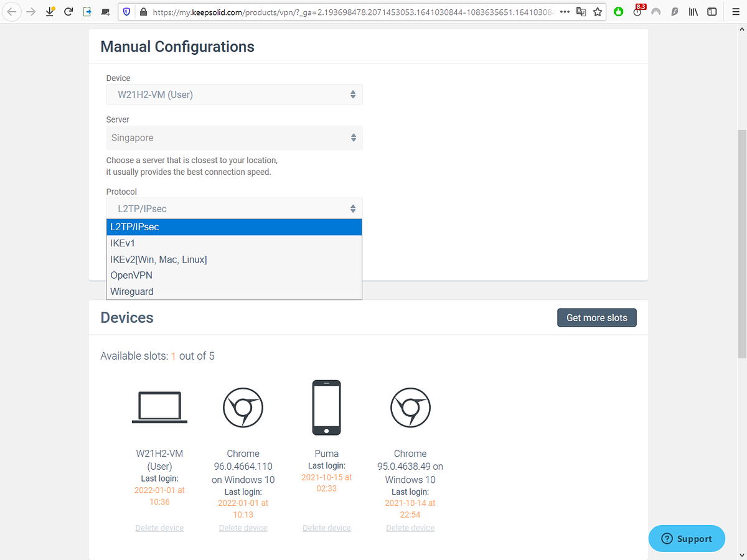Bookmark this page with the star
The width and height of the screenshot is (747, 560).
(598, 11)
